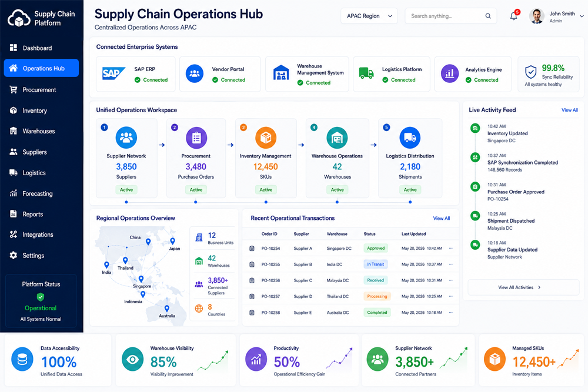Image resolution: width=588 pixels, height=392 pixels.
Task: Click the Shipment Dispatched activity icon
Action: coord(475,216)
